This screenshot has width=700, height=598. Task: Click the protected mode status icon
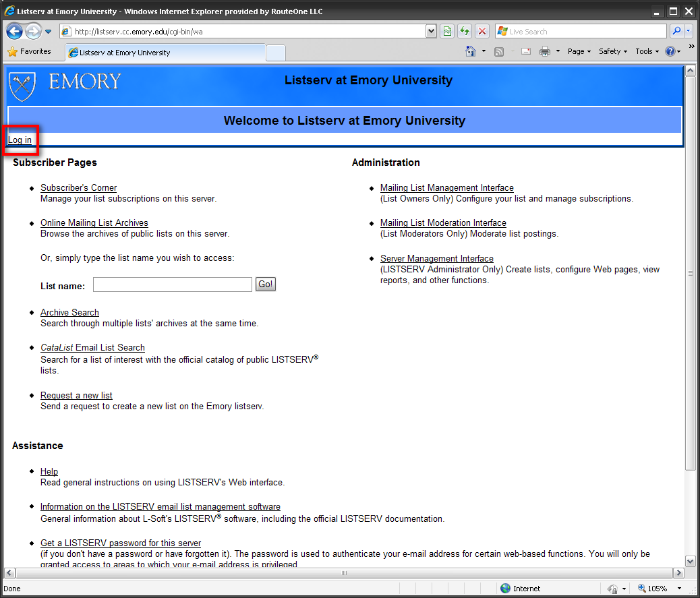[612, 589]
